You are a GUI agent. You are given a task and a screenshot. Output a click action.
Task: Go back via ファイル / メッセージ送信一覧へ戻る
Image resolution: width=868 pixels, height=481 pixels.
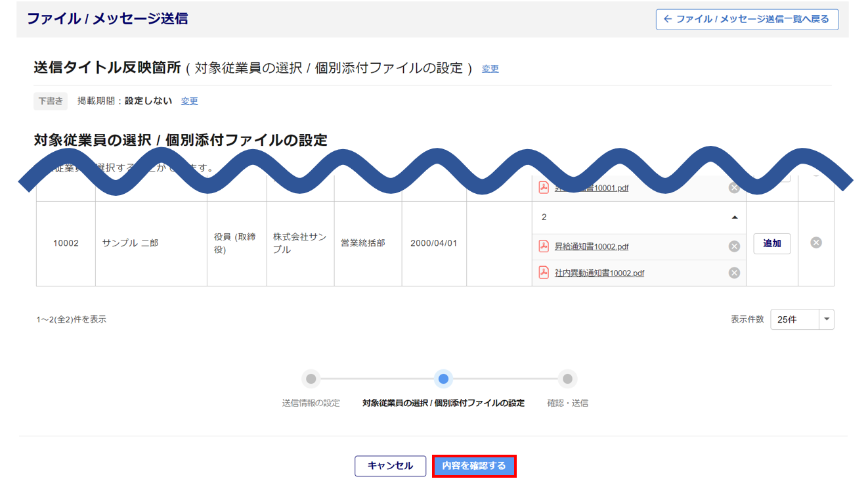pos(747,19)
